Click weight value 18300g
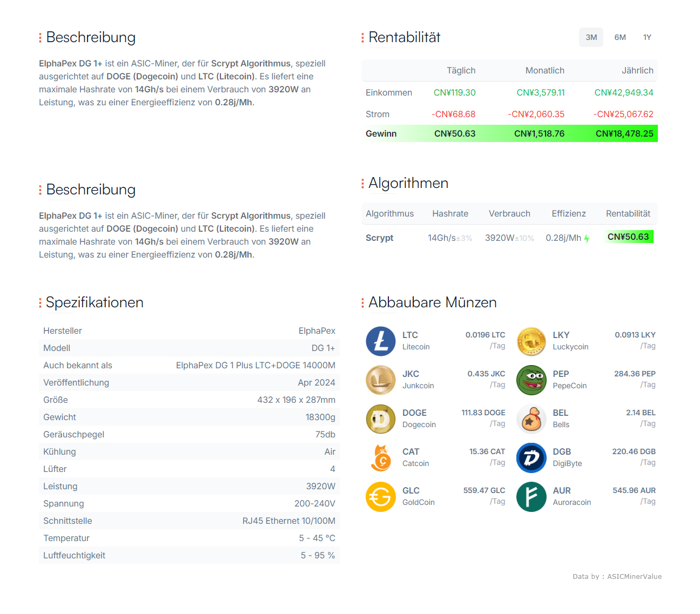The width and height of the screenshot is (700, 614). (x=320, y=417)
